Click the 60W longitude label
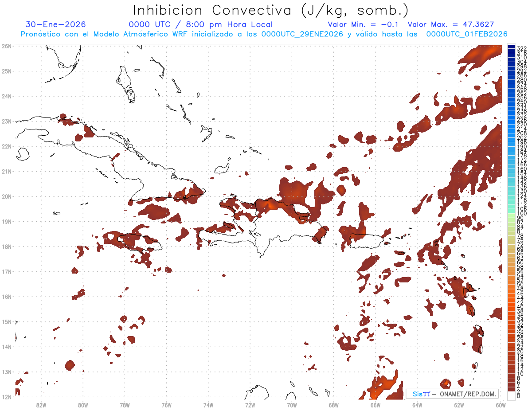This screenshot has height=411, width=532. [501, 405]
